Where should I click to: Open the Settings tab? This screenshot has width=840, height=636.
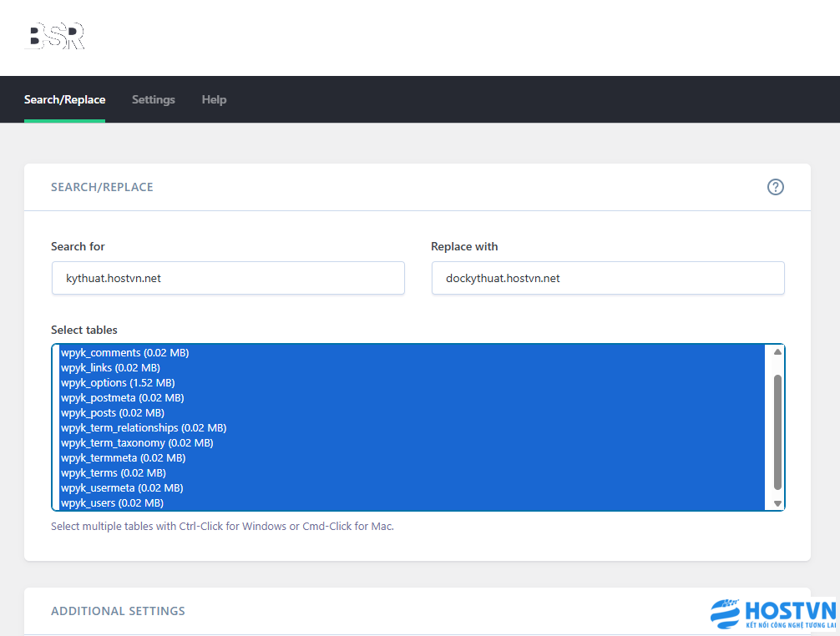tap(154, 99)
